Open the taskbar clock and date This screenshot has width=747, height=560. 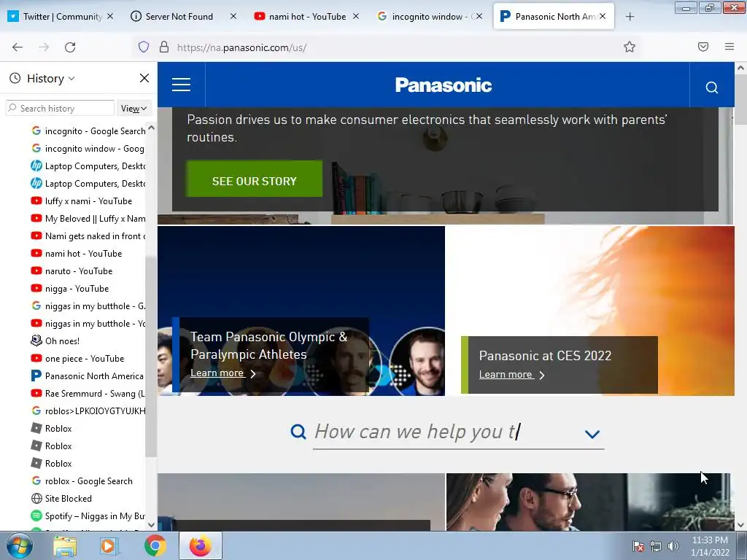[710, 546]
